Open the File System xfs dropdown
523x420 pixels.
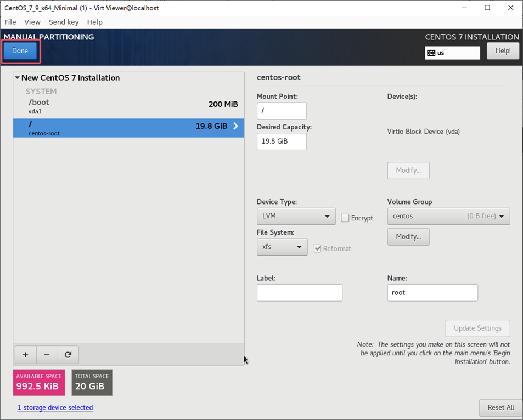pyautogui.click(x=282, y=247)
